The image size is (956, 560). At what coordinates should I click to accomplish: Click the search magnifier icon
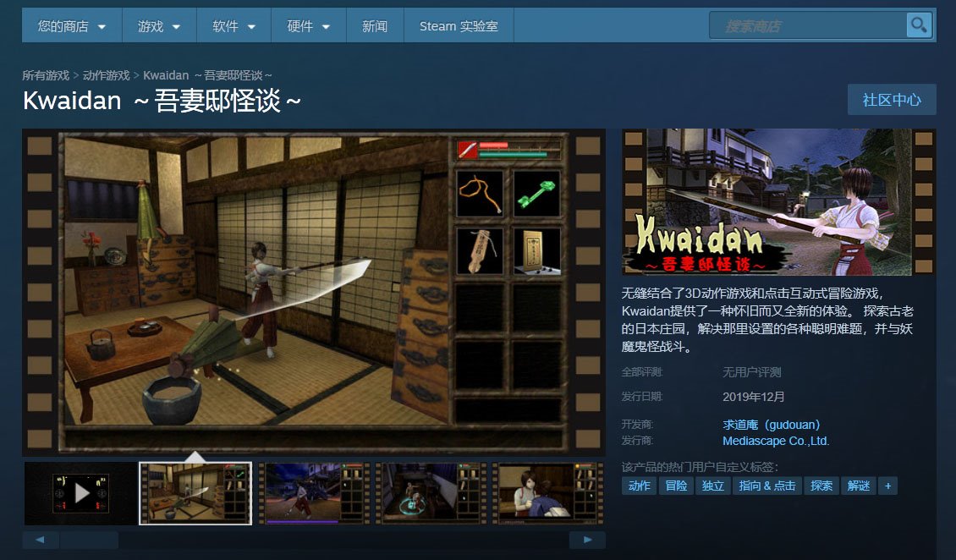(919, 25)
